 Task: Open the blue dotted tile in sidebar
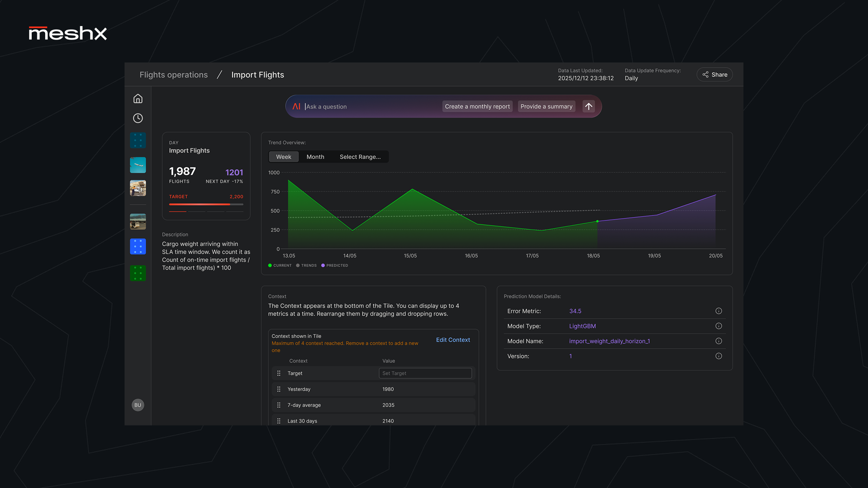pyautogui.click(x=138, y=246)
